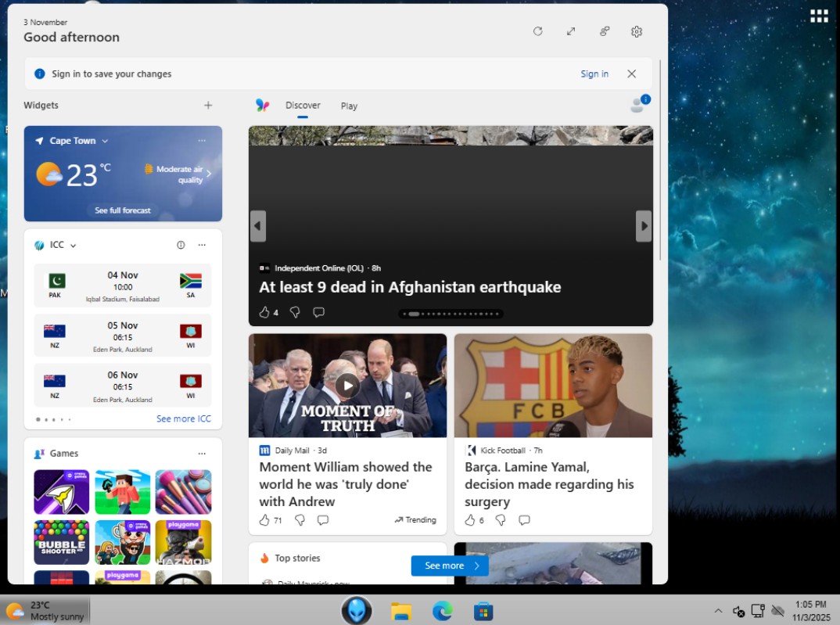
Task: Select the Discover tab
Action: point(303,106)
